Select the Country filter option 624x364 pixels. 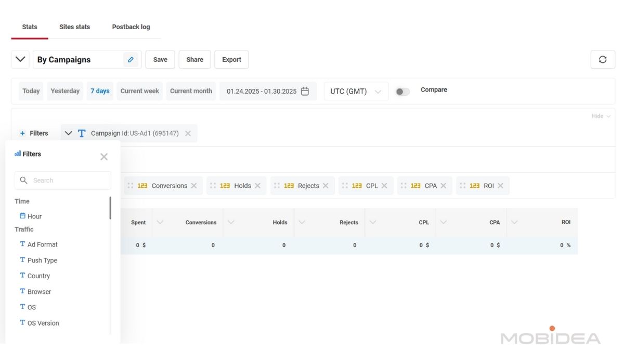(x=38, y=276)
